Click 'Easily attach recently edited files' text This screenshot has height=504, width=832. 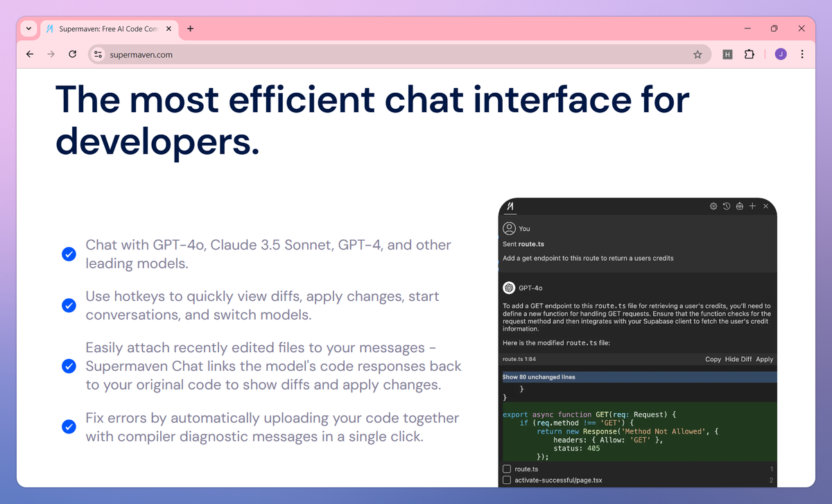coord(273,366)
